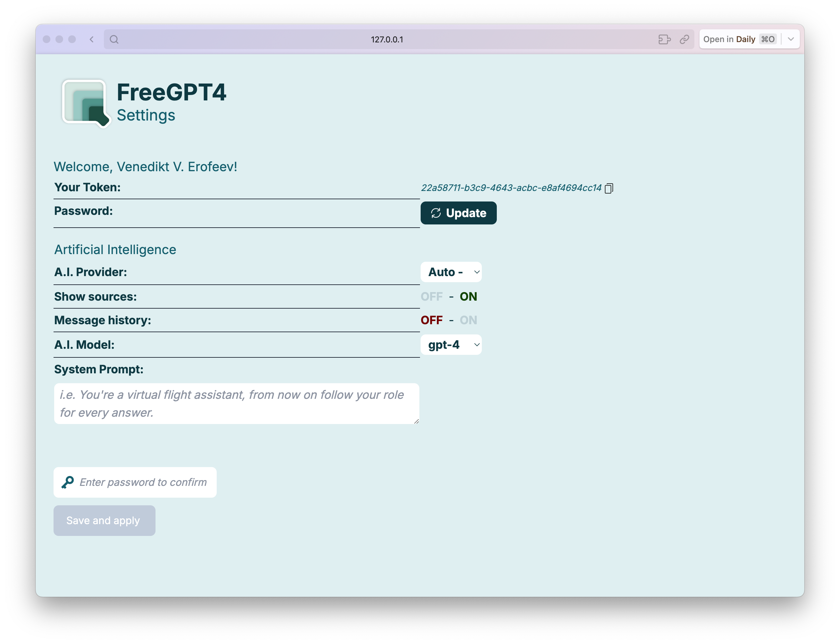Turn Message history ON
This screenshot has width=840, height=644.
tap(468, 320)
